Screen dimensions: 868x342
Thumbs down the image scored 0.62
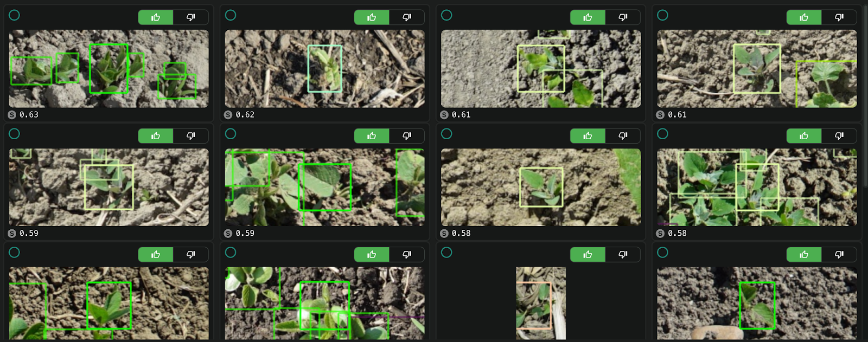[x=406, y=17]
